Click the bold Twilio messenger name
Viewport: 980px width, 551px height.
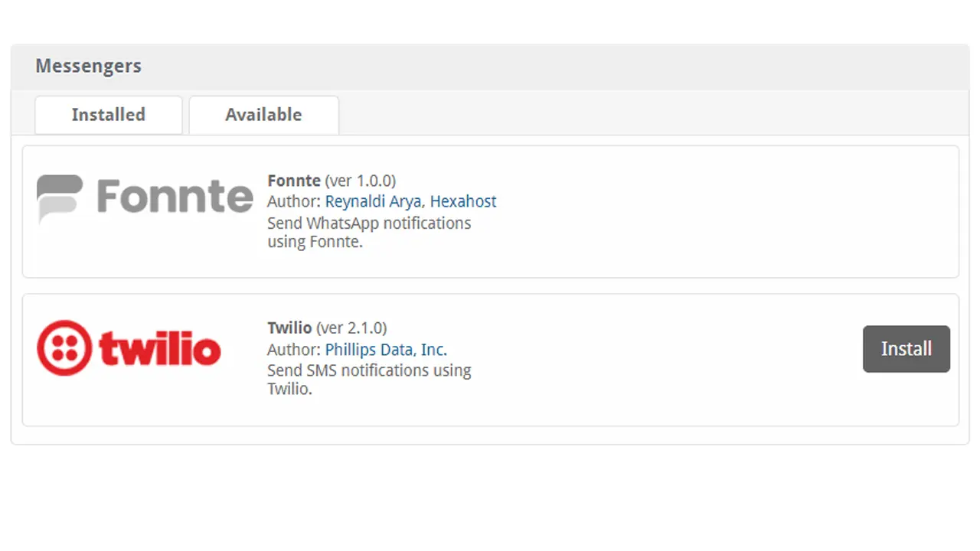tap(289, 328)
